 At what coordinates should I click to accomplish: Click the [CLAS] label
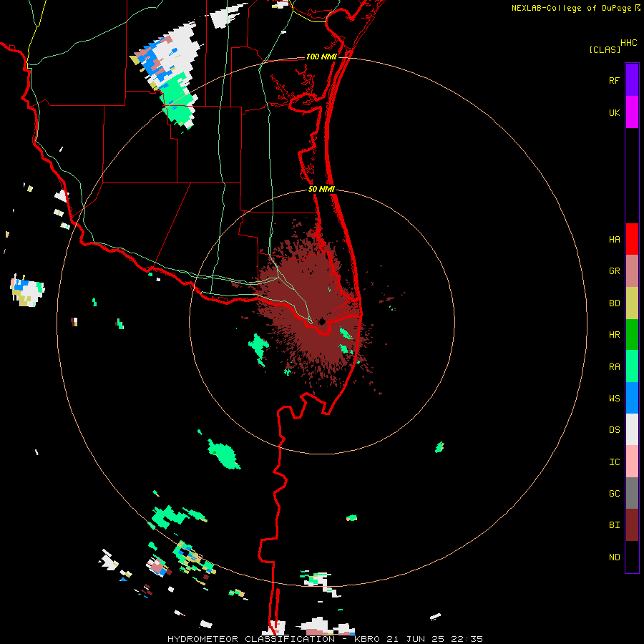[605, 50]
